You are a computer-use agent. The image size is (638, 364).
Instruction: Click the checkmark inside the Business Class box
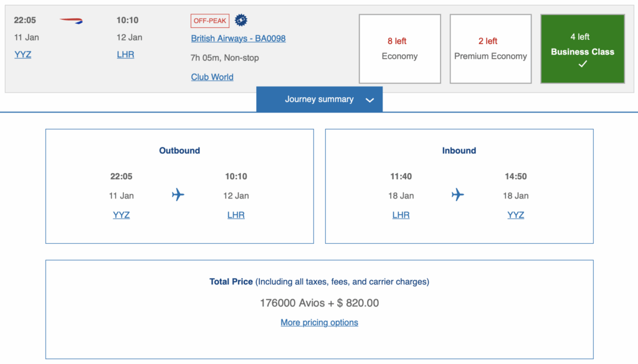coord(582,64)
